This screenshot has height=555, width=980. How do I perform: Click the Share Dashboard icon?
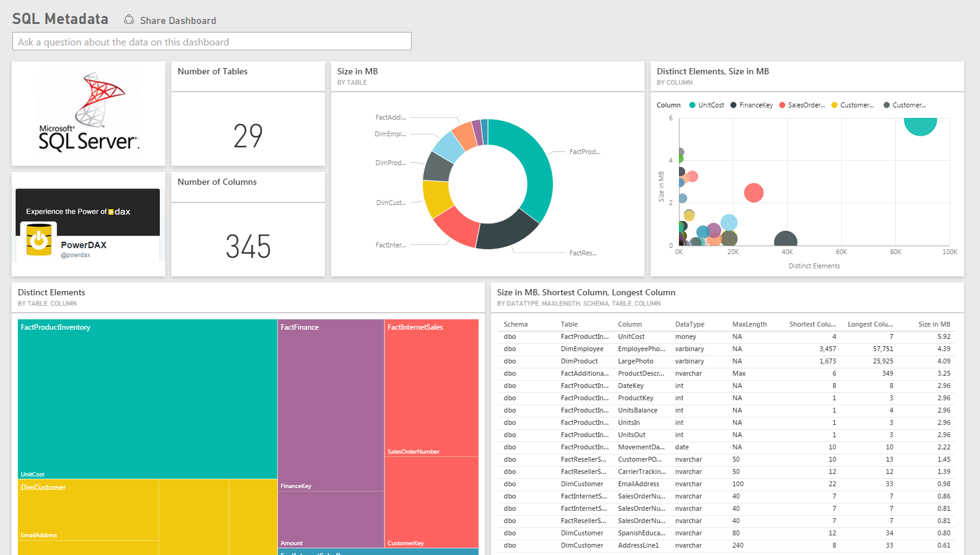coord(129,20)
